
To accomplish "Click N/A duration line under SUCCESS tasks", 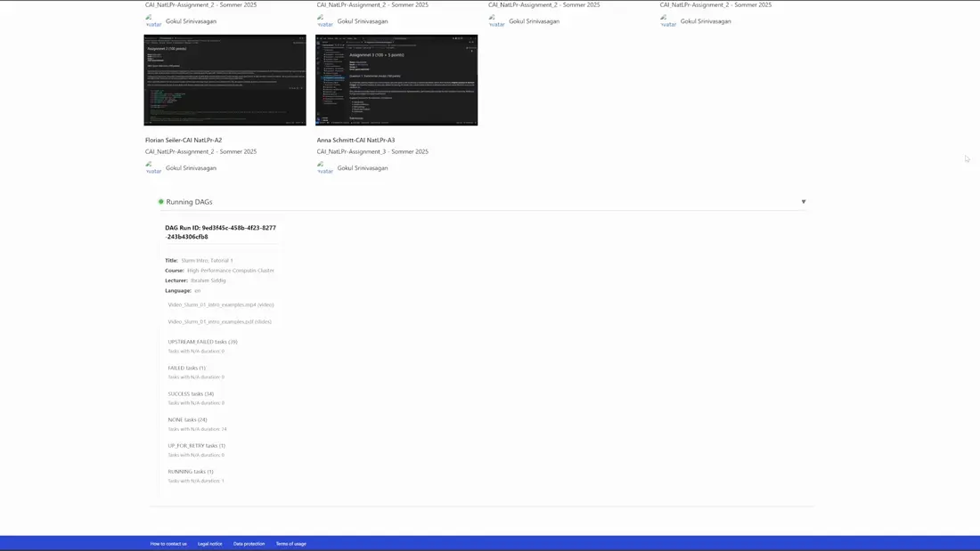I will point(196,403).
